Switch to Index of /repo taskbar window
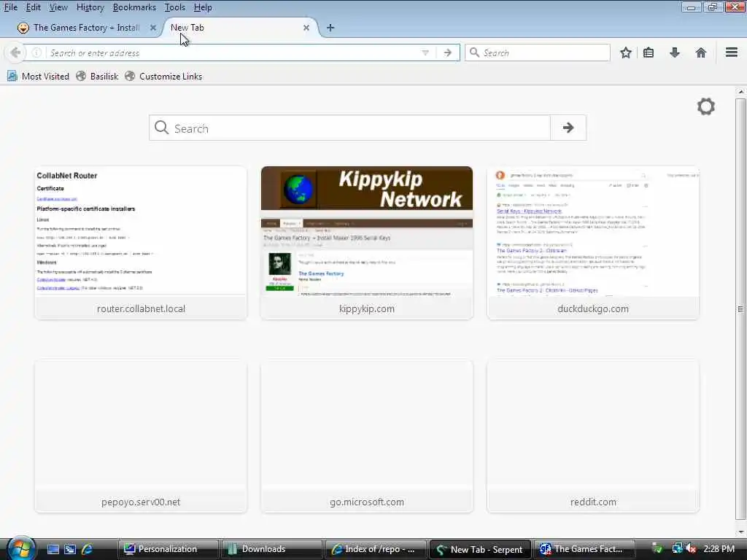747x560 pixels. (x=376, y=549)
